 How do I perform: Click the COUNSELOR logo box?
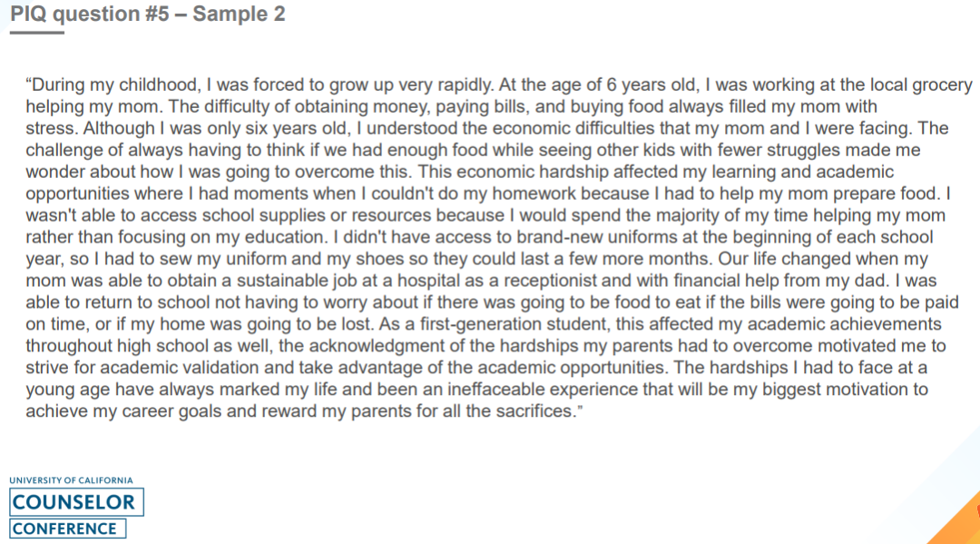[77, 502]
